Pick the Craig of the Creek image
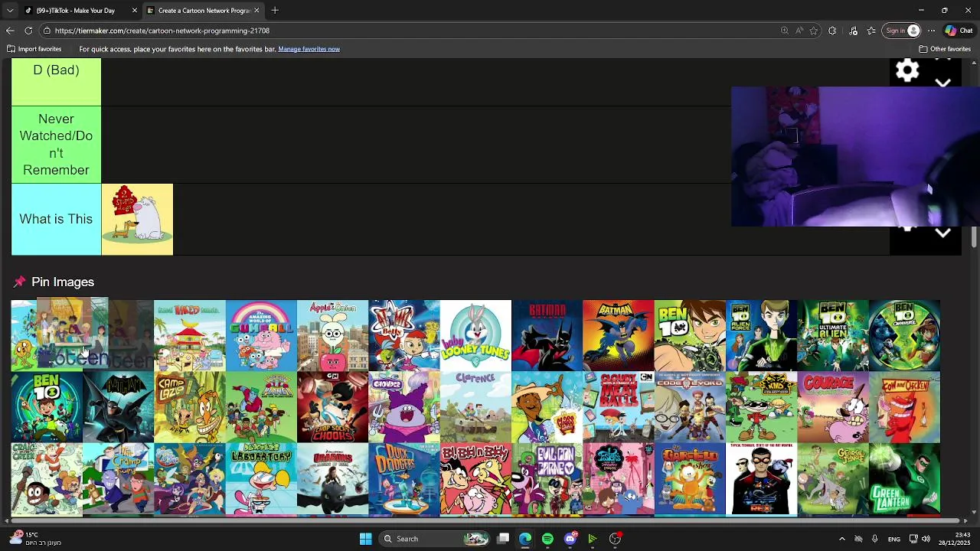This screenshot has width=980, height=551. click(47, 478)
